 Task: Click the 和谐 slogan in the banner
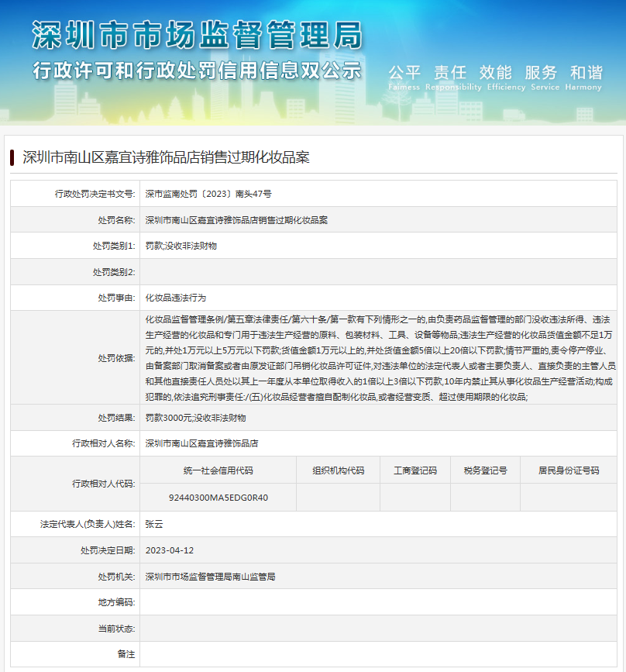586,72
